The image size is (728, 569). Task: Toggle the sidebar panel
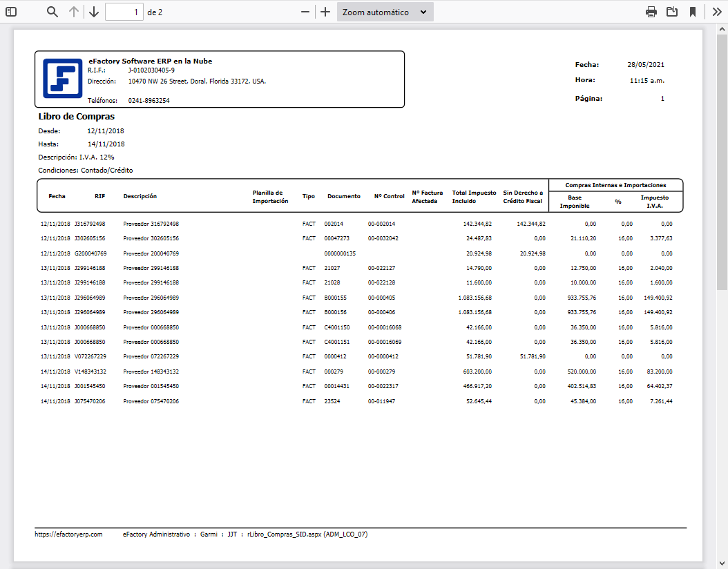tap(11, 12)
